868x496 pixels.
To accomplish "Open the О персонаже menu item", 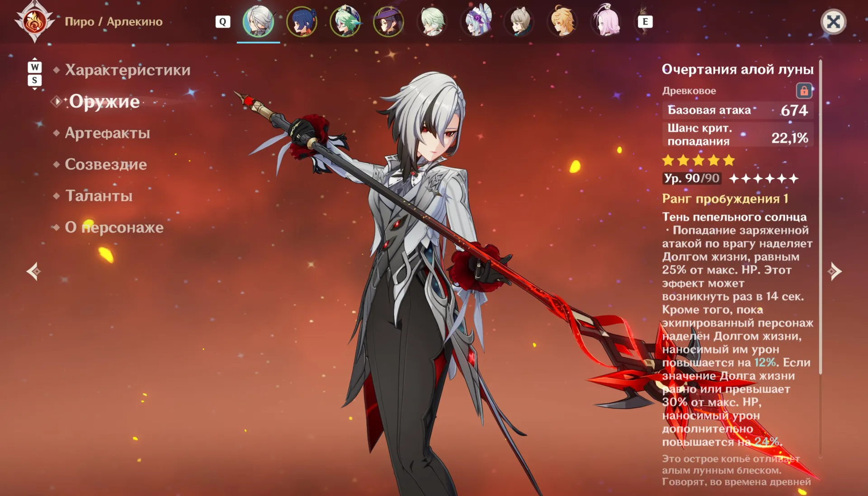I will (x=114, y=227).
